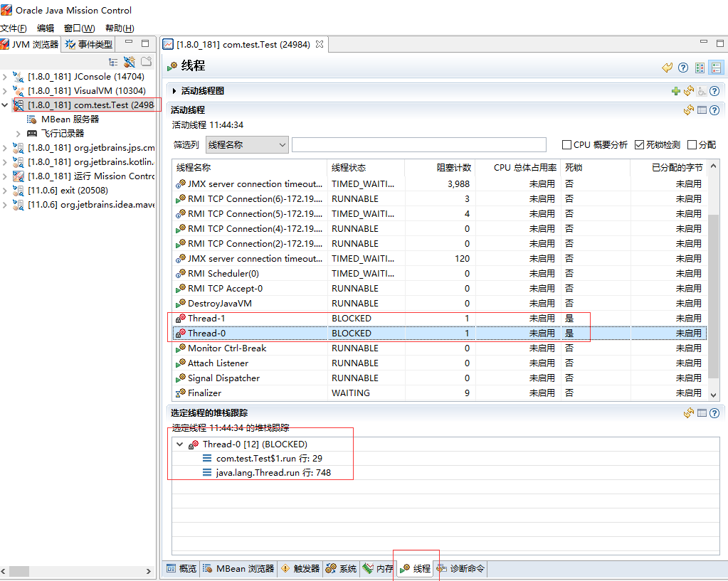Viewport: 728px width, 581px height.
Task: Collapse com.test.Test tree node
Action: (x=5, y=105)
